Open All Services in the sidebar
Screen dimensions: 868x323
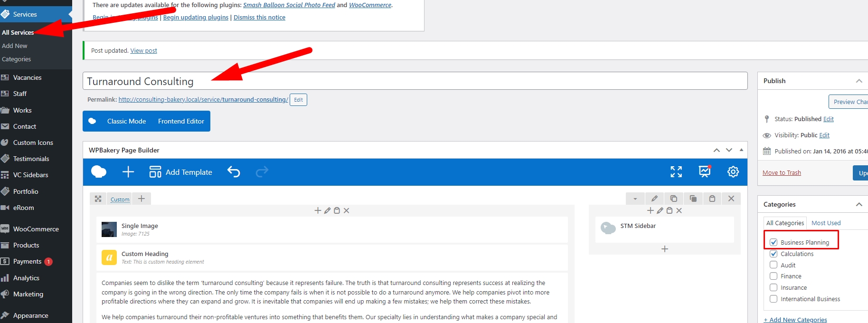click(x=18, y=32)
